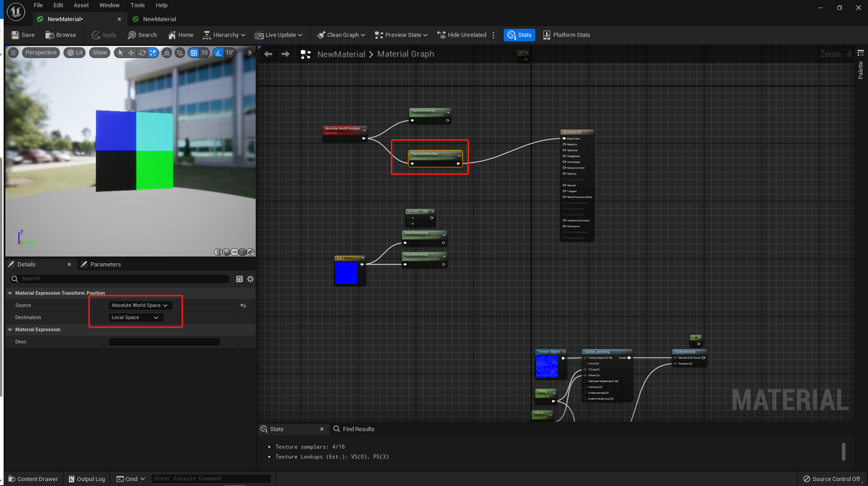Select the rotate tool in viewport toolbar

[142, 53]
